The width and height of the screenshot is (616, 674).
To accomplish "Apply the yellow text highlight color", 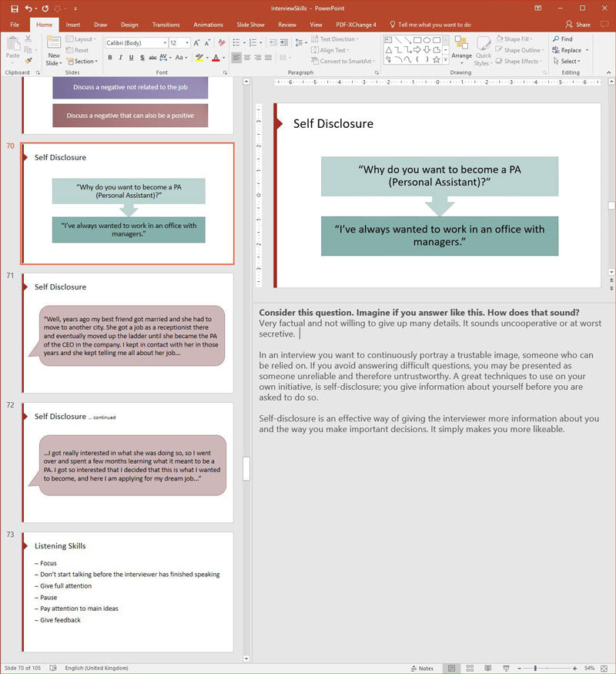I will tap(199, 58).
